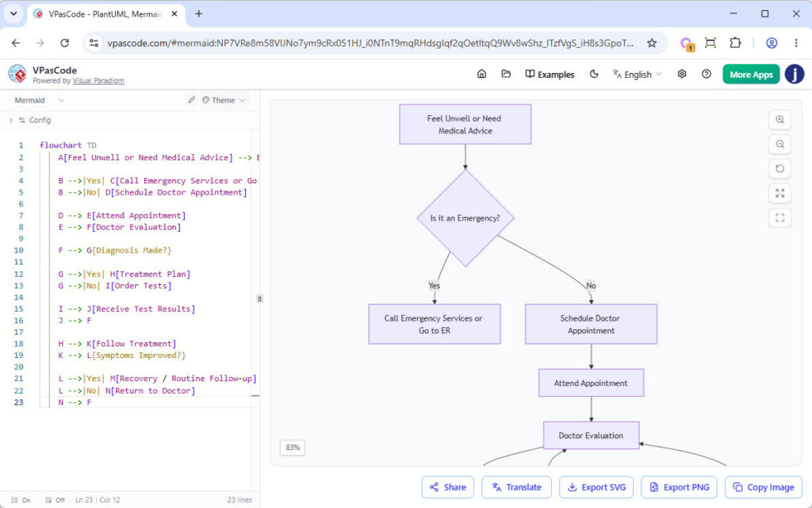Image resolution: width=812 pixels, height=508 pixels.
Task: Click the site info icon in address bar
Action: (x=94, y=43)
